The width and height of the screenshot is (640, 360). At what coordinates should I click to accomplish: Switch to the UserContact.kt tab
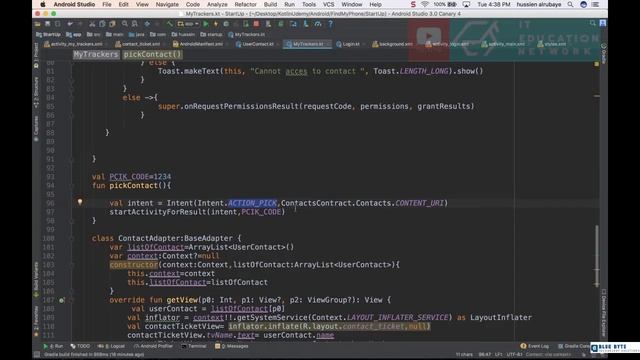click(x=258, y=44)
